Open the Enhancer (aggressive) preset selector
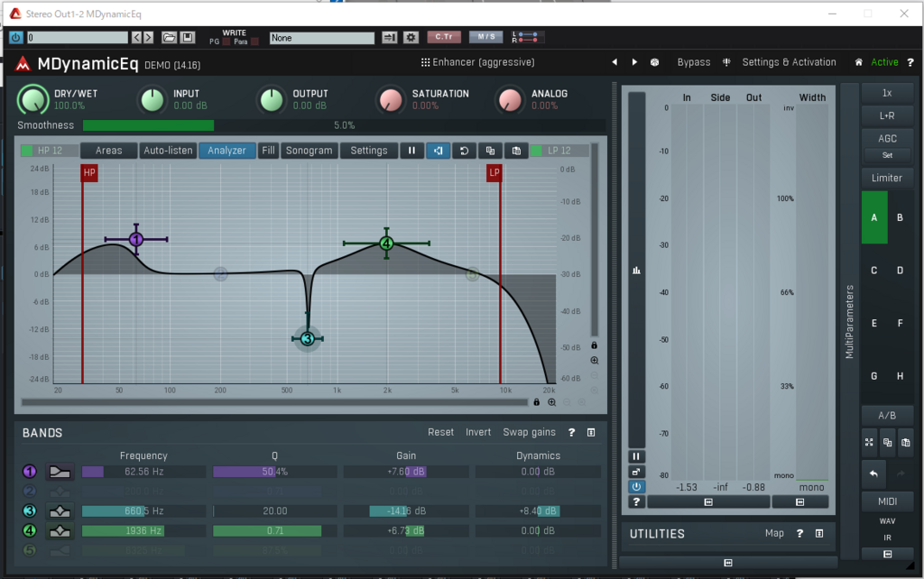924x579 pixels. [478, 62]
